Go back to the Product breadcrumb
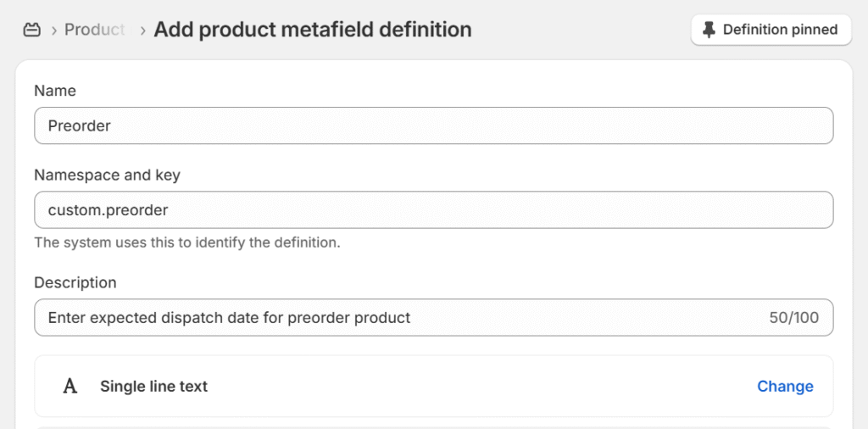 coord(94,30)
